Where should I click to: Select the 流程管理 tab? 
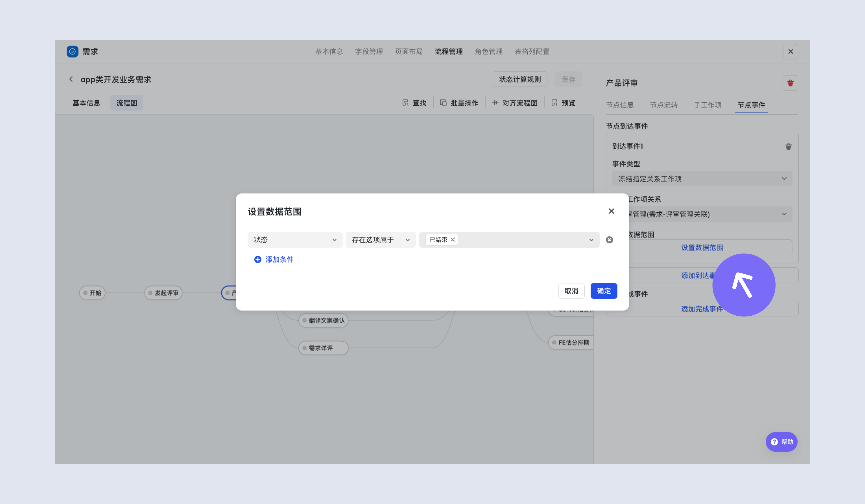[x=449, y=51]
